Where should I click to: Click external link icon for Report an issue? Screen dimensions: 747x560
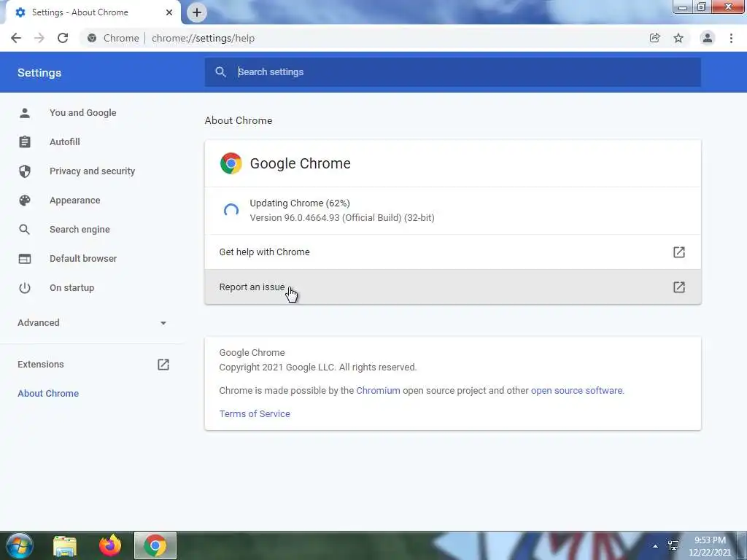point(679,287)
